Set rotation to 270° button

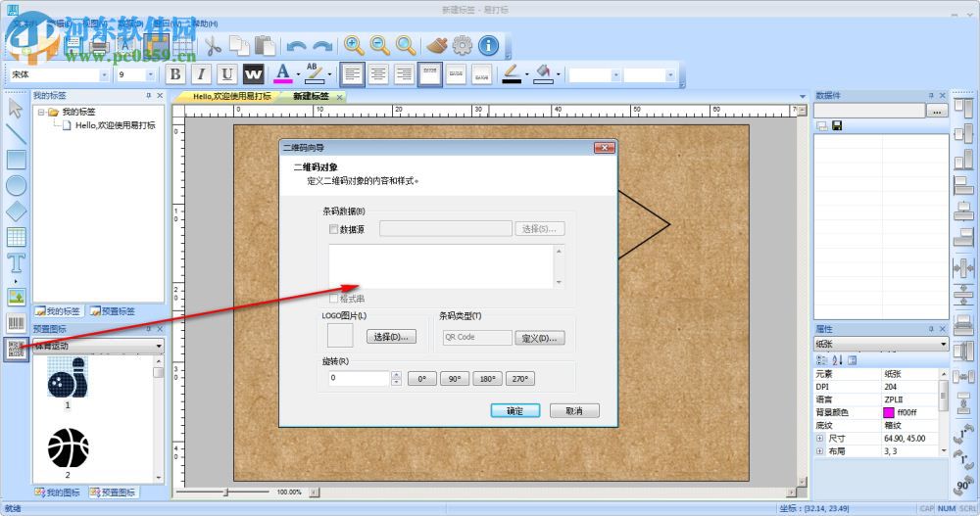519,379
